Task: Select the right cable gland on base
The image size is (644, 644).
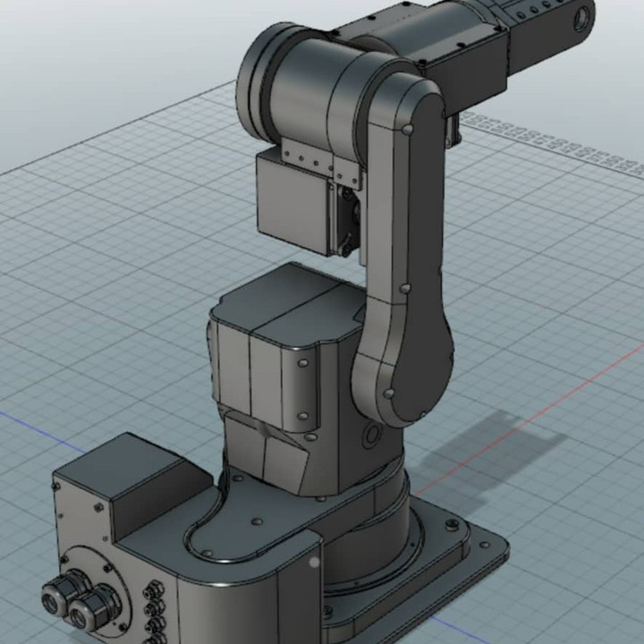Action: [89, 613]
